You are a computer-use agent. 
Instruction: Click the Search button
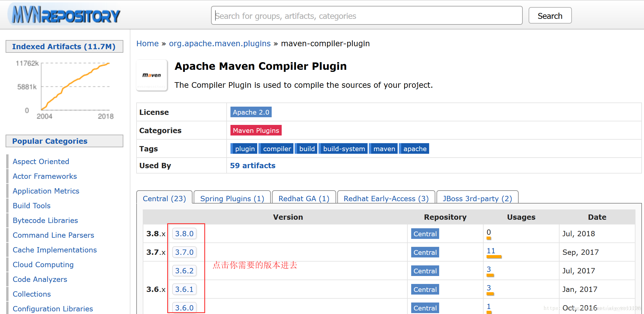(x=550, y=16)
